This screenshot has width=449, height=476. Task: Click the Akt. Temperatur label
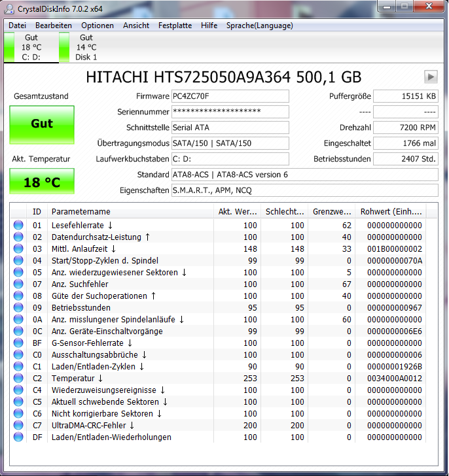click(x=41, y=159)
